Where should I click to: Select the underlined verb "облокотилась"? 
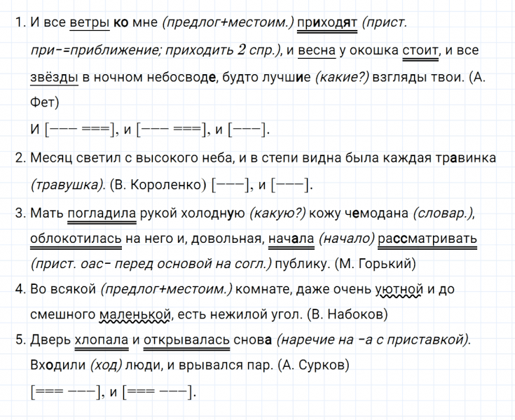pos(76,240)
